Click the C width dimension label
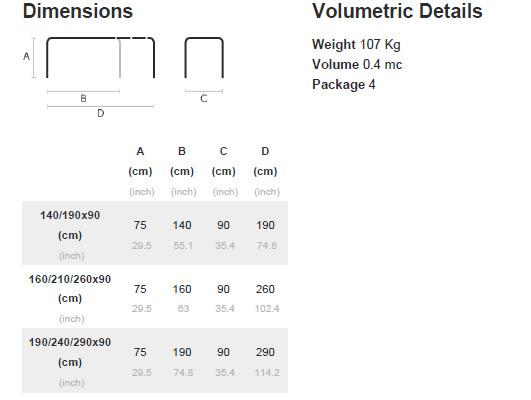Screen dimensions: 531x400 point(204,99)
